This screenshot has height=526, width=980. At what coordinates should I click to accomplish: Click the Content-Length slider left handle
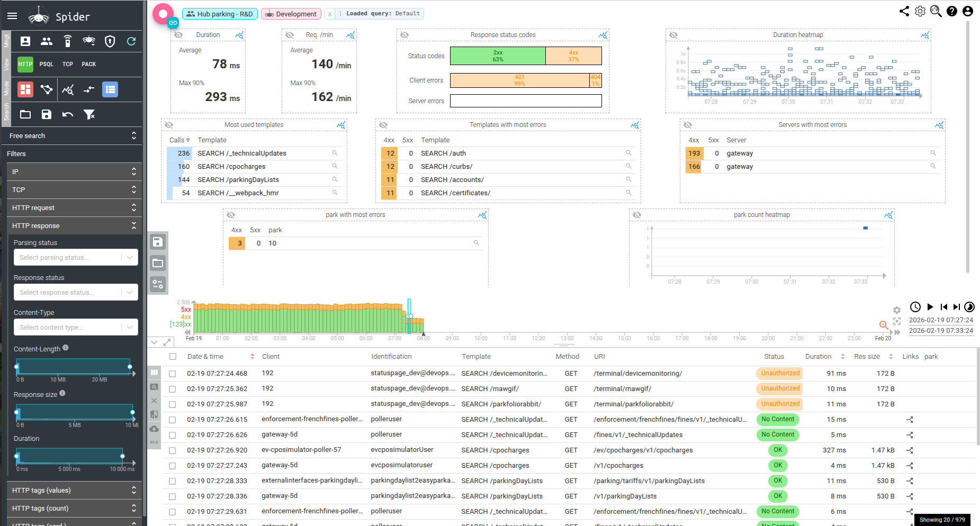17,366
